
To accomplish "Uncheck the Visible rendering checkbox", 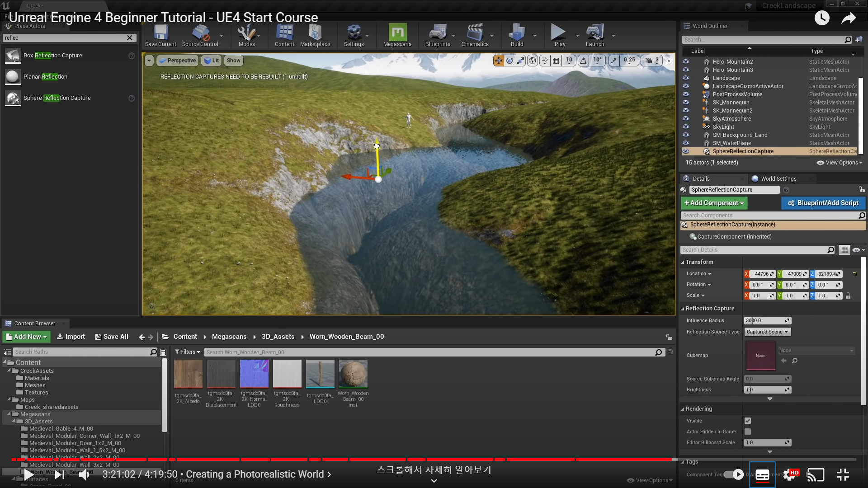I will pos(748,421).
